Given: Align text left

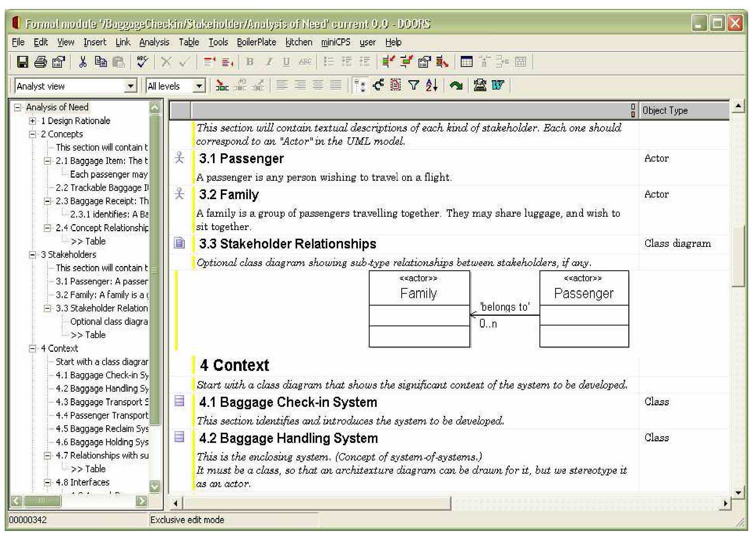Looking at the screenshot, I should (x=282, y=85).
